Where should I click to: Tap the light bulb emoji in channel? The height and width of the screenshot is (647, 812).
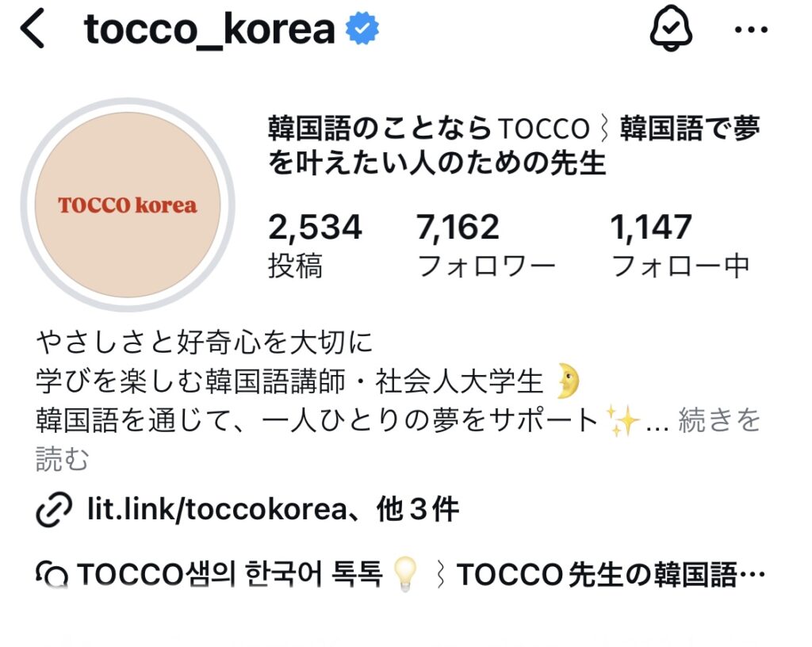pos(405,575)
